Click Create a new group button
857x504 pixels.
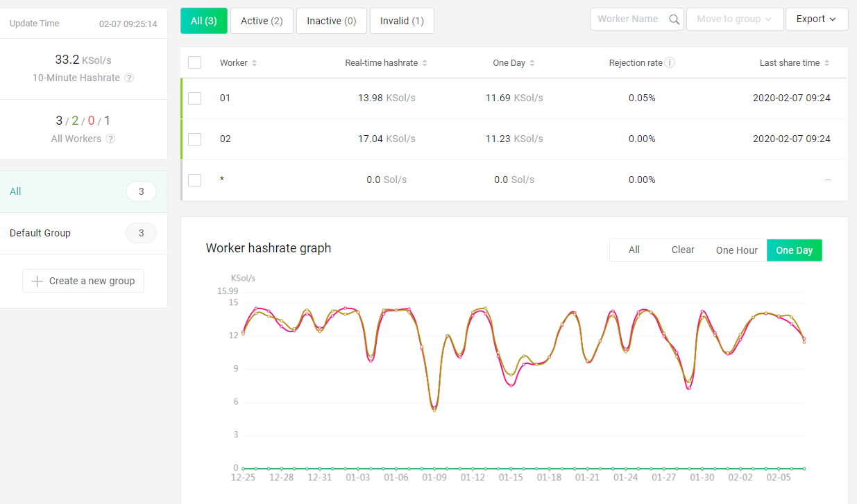tap(83, 281)
